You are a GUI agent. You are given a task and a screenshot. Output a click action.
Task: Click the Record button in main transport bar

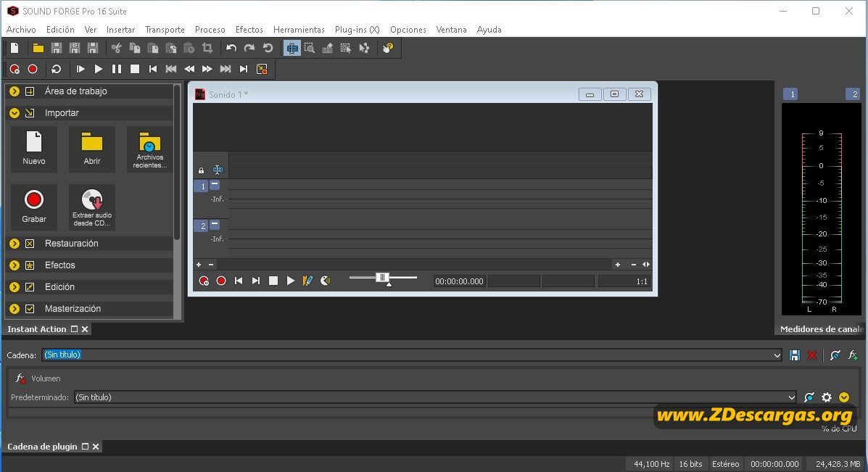(33, 69)
